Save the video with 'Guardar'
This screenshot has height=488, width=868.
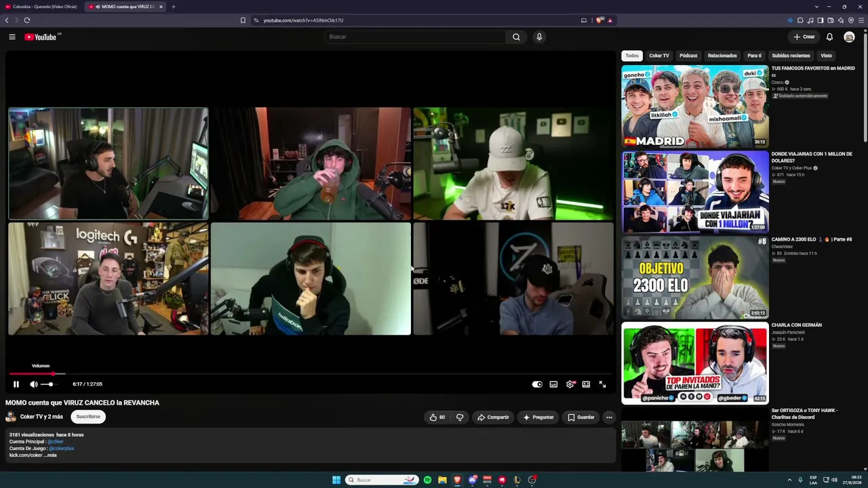pyautogui.click(x=581, y=418)
